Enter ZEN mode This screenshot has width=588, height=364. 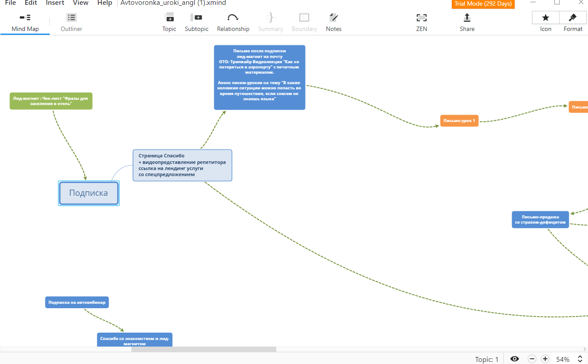pyautogui.click(x=421, y=22)
